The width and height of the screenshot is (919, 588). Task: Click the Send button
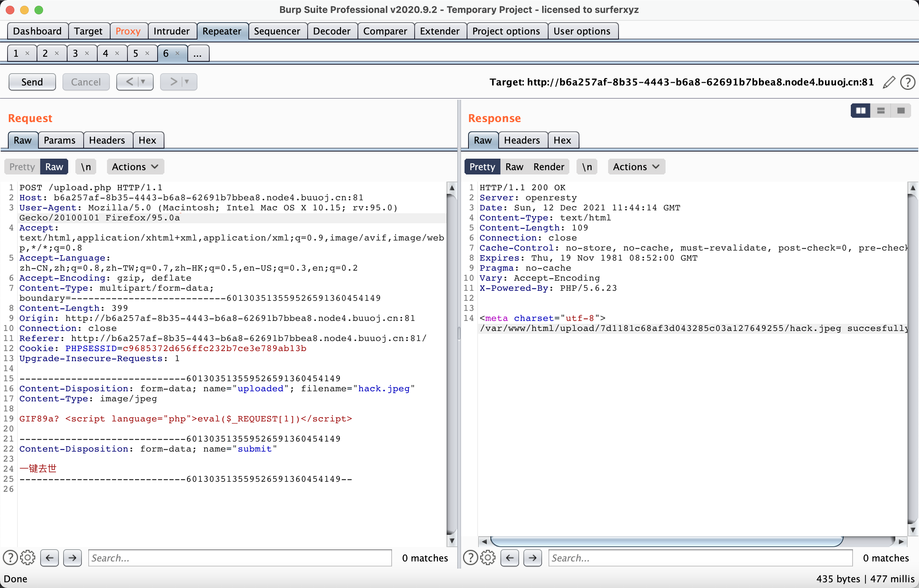click(x=32, y=82)
